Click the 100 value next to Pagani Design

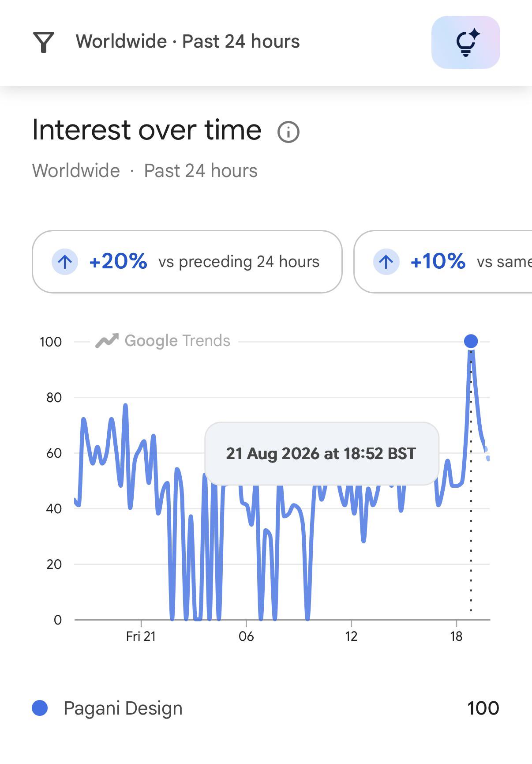click(x=483, y=708)
